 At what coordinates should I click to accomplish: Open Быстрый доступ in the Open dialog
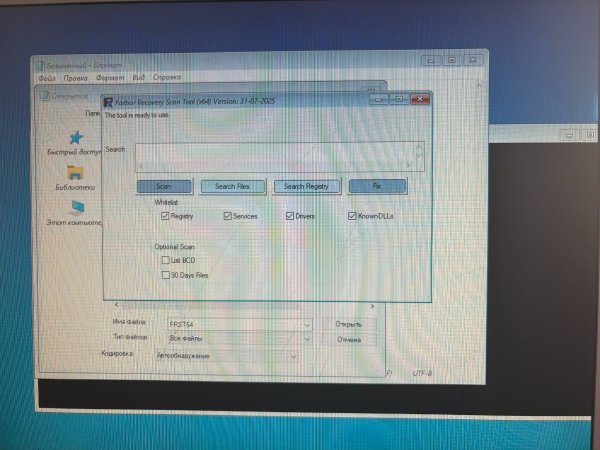pos(75,143)
